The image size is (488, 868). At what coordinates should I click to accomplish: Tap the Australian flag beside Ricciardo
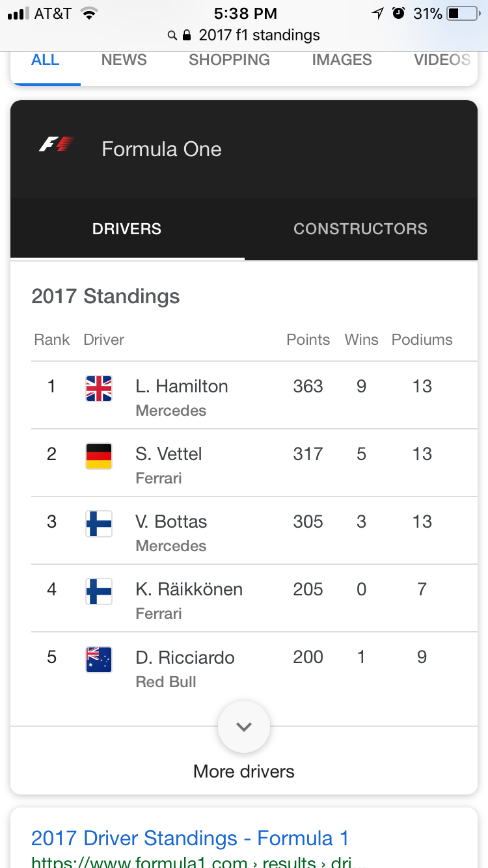point(99,659)
